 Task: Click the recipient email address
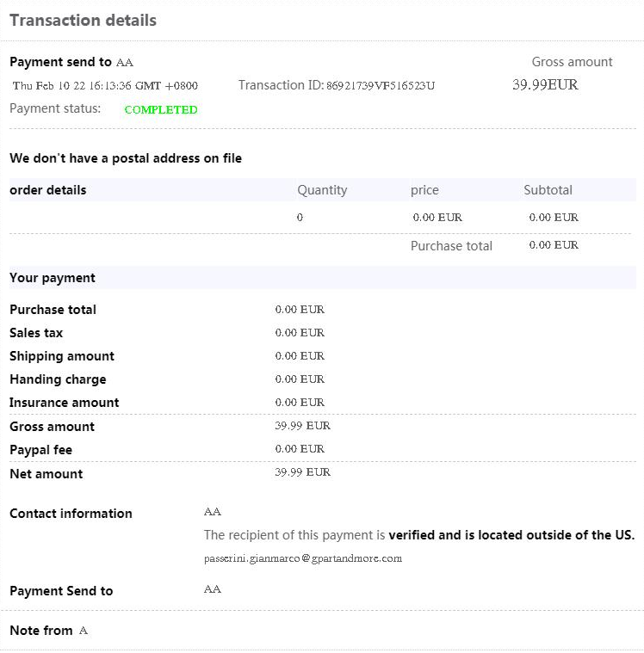pos(303,558)
